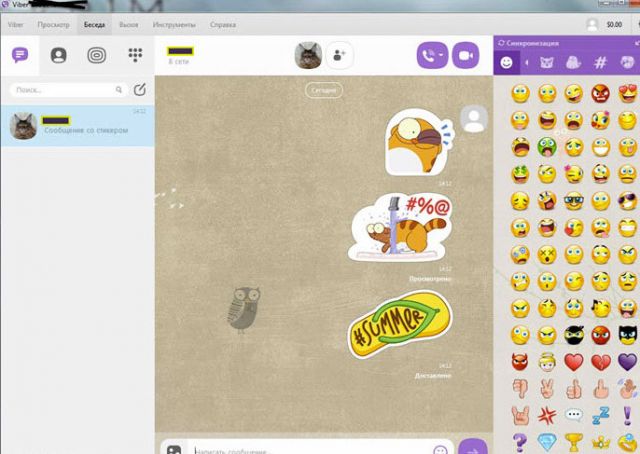Click in the message input field
Viewport: 640px width, 454px height.
pyautogui.click(x=310, y=449)
